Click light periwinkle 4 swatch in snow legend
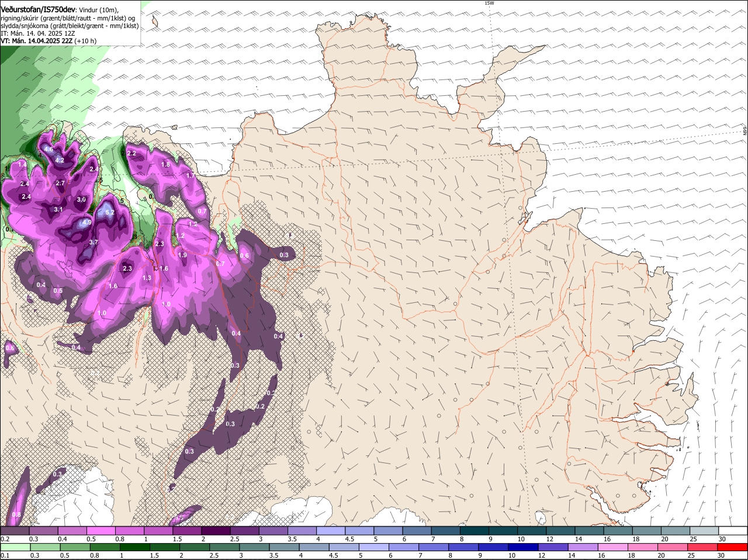The image size is (748, 560). (331, 530)
